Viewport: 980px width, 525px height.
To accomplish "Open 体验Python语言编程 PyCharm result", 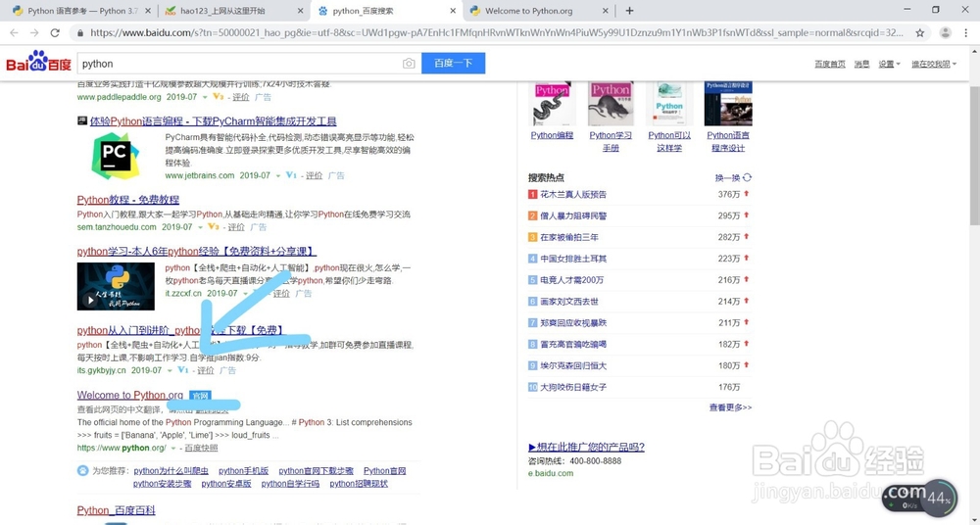I will 213,121.
